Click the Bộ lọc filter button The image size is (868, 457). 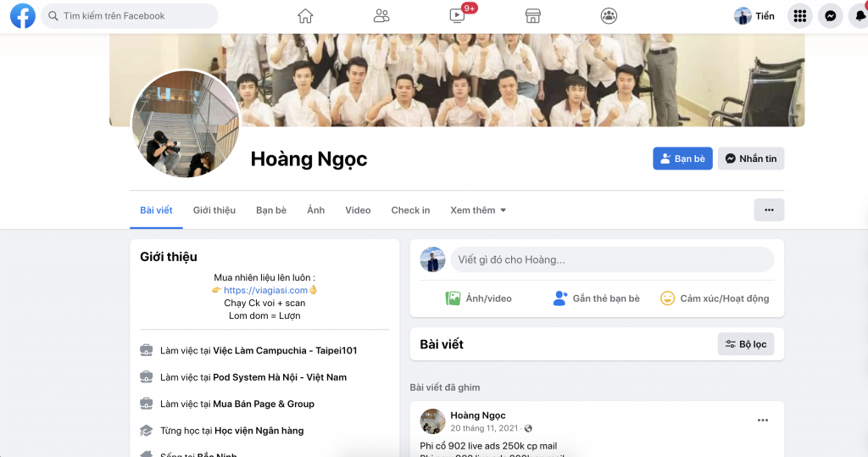745,344
